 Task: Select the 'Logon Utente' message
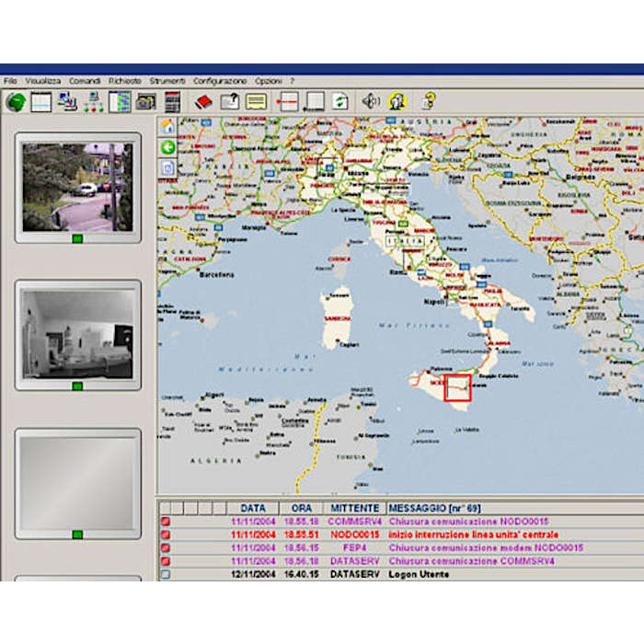[419, 574]
